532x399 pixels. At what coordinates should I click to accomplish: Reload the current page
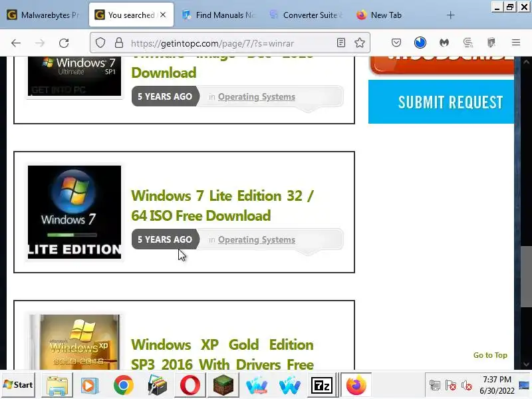click(64, 43)
